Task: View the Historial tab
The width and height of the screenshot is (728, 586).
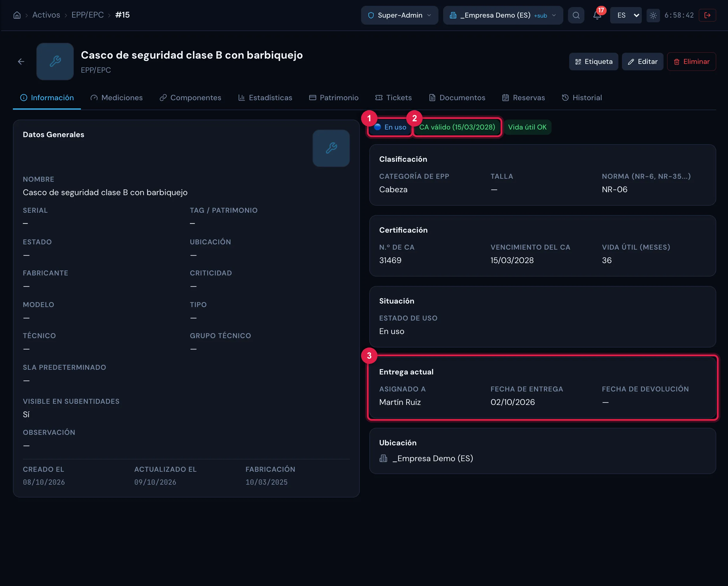Action: tap(582, 98)
